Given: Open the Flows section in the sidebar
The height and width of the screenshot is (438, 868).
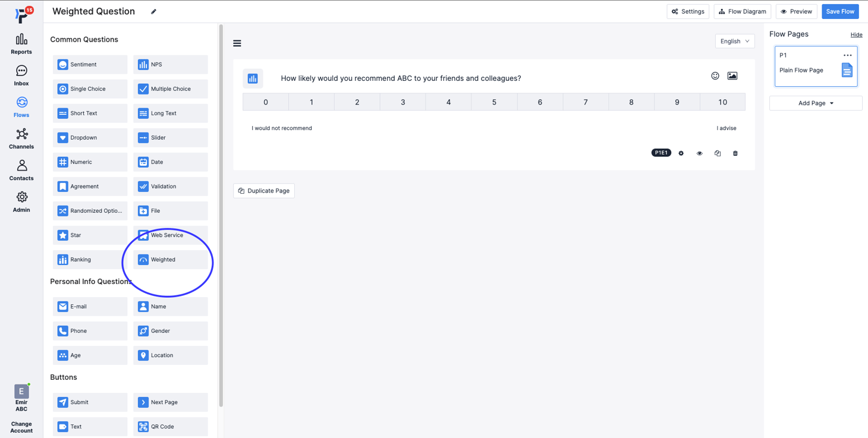Looking at the screenshot, I should (21, 107).
